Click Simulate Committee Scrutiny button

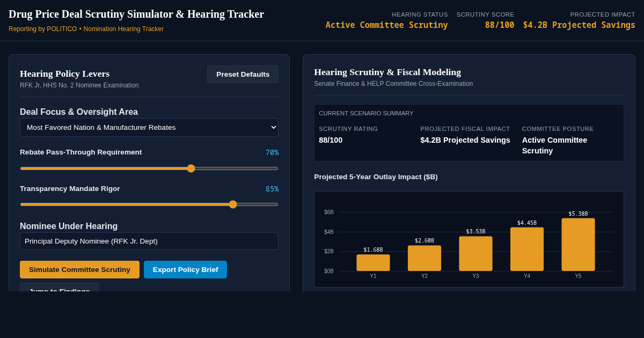click(x=79, y=269)
